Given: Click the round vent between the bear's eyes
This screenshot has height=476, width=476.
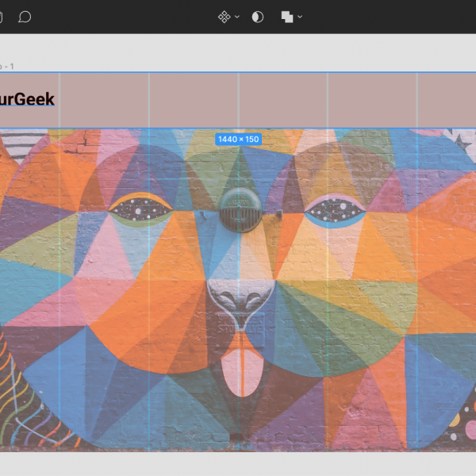Looking at the screenshot, I should point(238,209).
